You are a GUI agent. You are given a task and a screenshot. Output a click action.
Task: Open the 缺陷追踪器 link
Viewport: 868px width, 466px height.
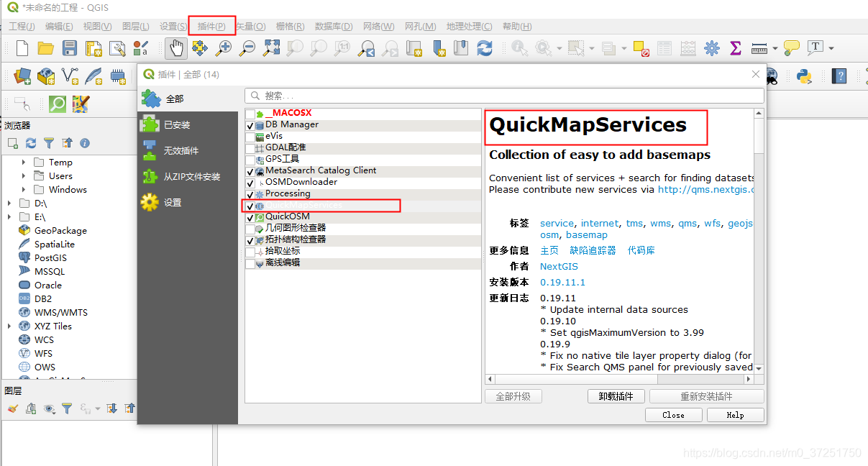pyautogui.click(x=593, y=250)
